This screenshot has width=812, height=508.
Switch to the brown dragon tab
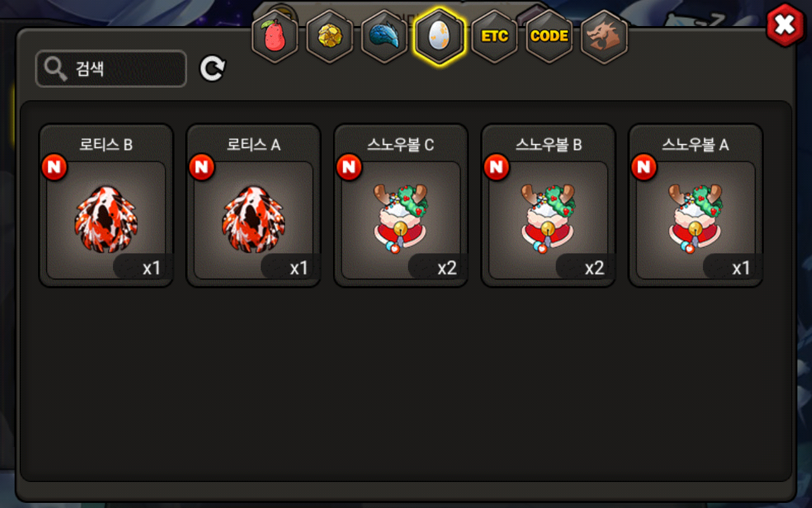coord(604,36)
